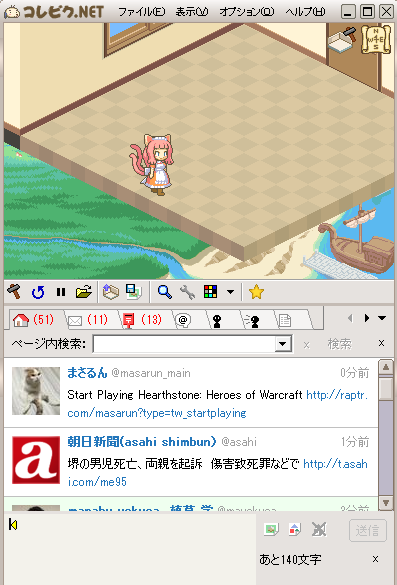Click the pink-haired cat girl character
The image size is (397, 585).
[x=151, y=165]
